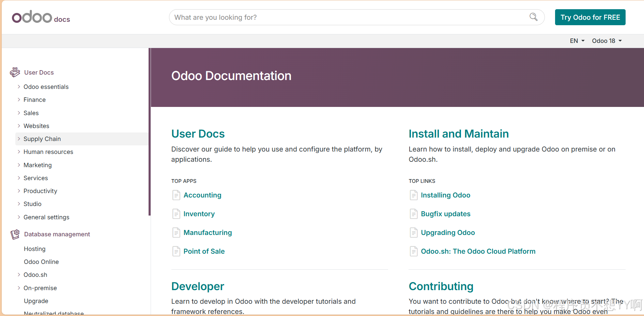Viewport: 644px width, 316px height.
Task: Select User Docs in the sidebar
Action: pos(39,73)
